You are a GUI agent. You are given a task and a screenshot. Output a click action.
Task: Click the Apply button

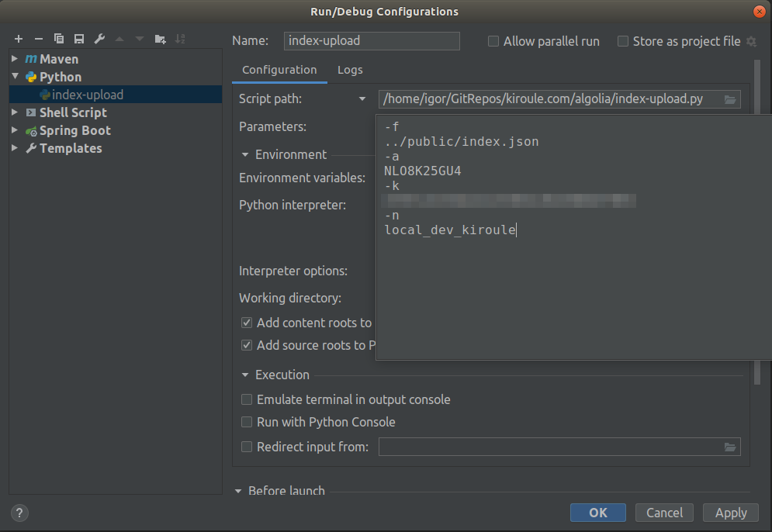point(731,513)
